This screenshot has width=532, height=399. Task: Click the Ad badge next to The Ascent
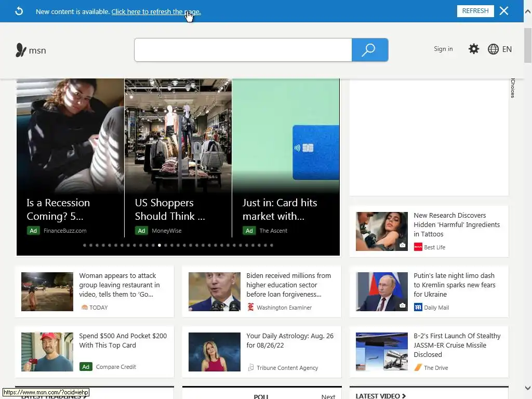249,231
